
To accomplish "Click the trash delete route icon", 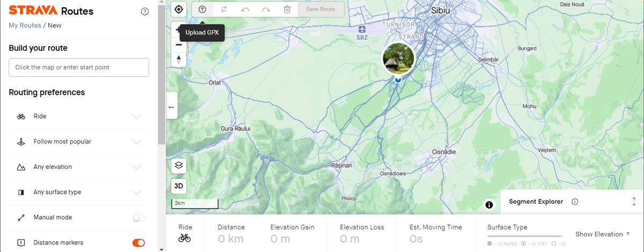I will 287,9.
